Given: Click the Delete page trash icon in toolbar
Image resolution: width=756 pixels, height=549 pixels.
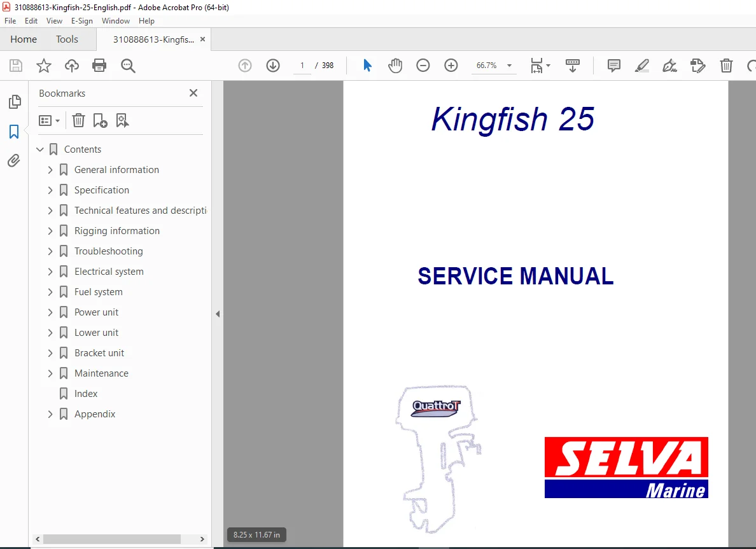Looking at the screenshot, I should 726,66.
